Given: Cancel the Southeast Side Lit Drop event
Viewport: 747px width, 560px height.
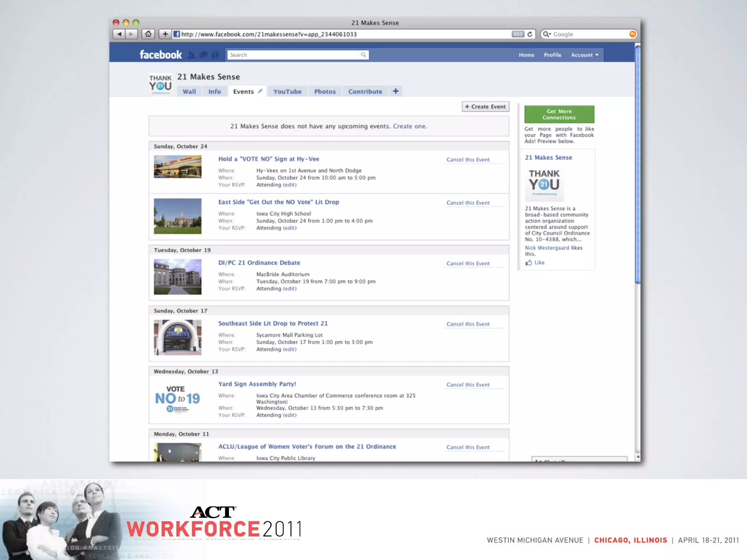Looking at the screenshot, I should click(x=468, y=324).
